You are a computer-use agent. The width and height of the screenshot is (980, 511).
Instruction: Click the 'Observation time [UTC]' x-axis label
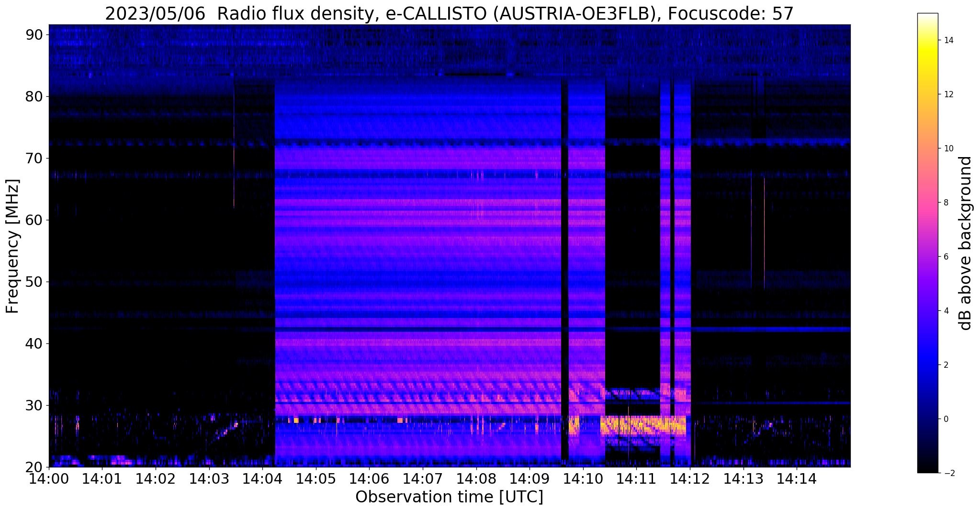click(449, 497)
